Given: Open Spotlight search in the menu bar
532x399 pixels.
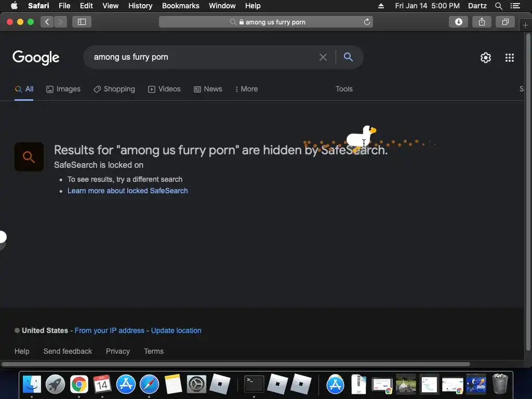Looking at the screenshot, I should click(498, 6).
